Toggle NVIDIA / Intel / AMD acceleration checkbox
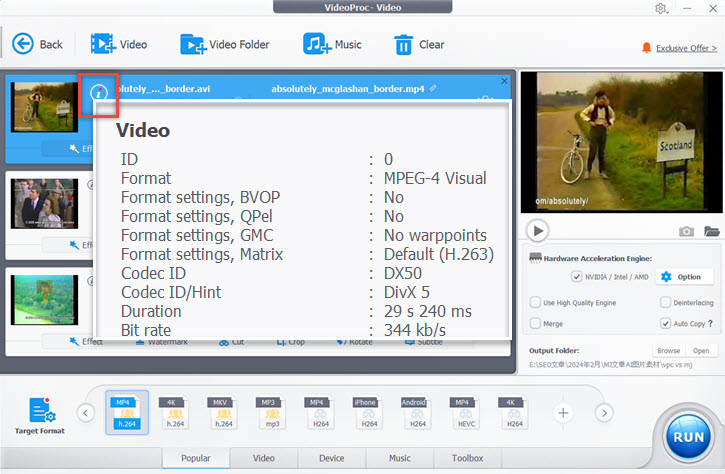Image resolution: width=725 pixels, height=474 pixels. pos(577,277)
